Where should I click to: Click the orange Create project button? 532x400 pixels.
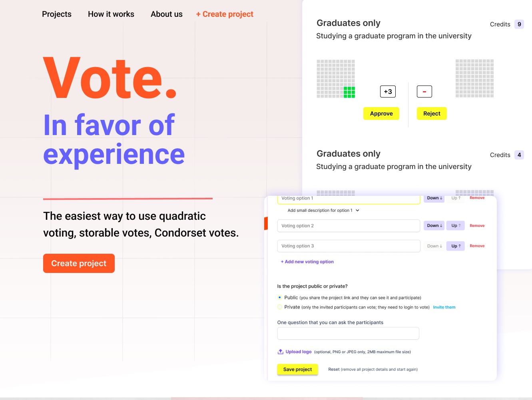tap(79, 263)
